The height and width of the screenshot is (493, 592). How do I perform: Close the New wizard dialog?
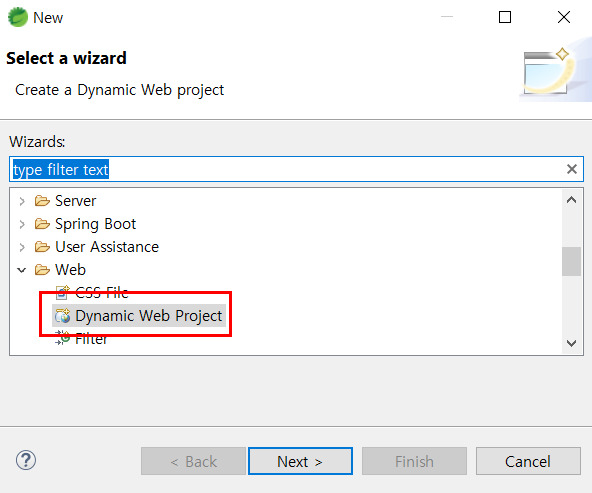[x=564, y=17]
